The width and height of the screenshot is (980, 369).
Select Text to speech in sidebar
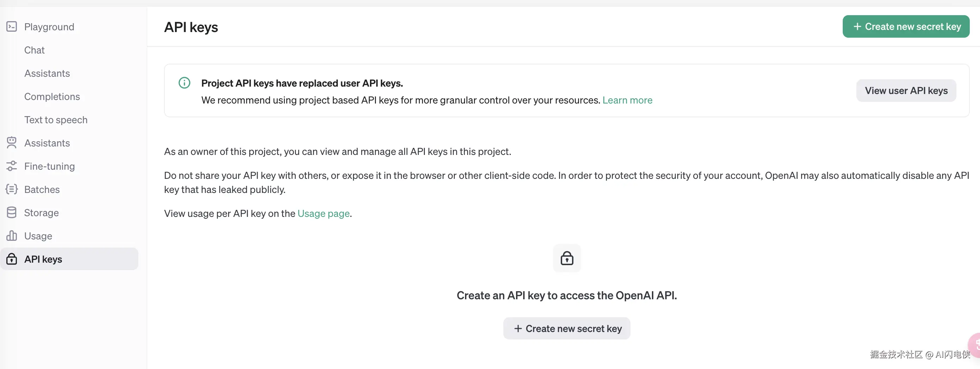point(56,120)
